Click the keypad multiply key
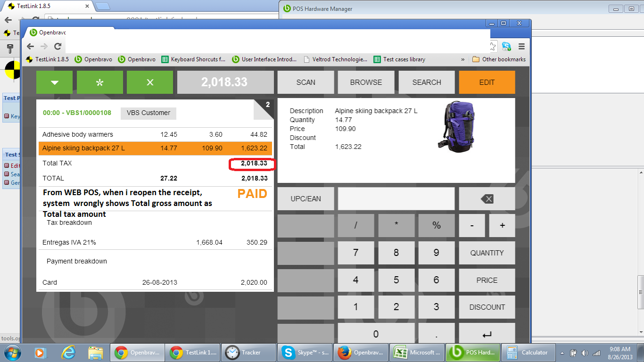Screen dimensions: 644x362 click(396, 226)
